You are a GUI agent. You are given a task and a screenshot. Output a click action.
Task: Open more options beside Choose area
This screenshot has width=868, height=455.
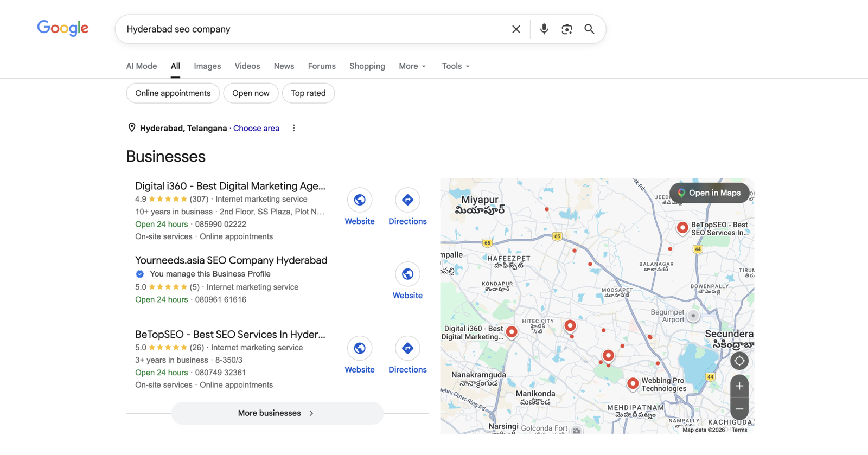click(293, 128)
